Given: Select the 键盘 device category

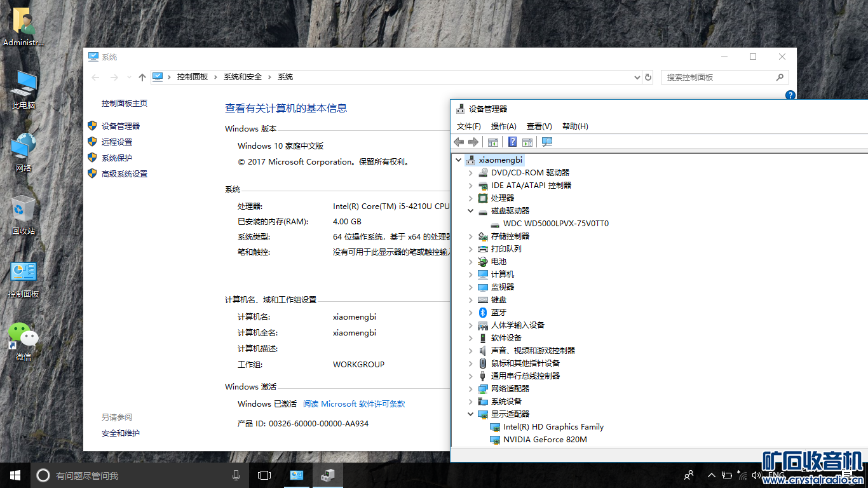Looking at the screenshot, I should tap(499, 300).
